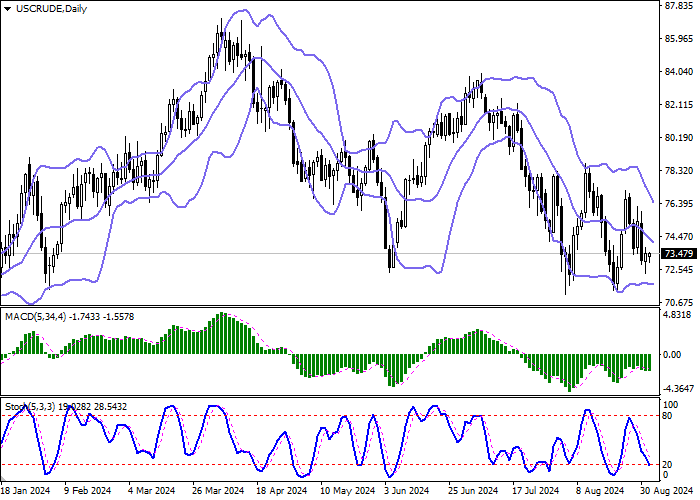
Task: Click the 70.675 price axis label
Action: click(x=679, y=303)
